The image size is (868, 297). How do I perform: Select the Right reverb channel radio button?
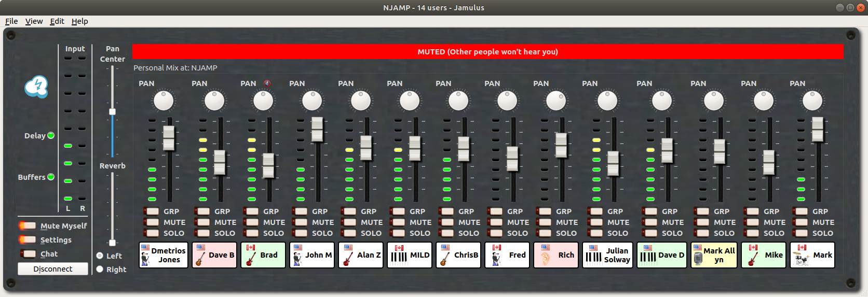tap(100, 269)
